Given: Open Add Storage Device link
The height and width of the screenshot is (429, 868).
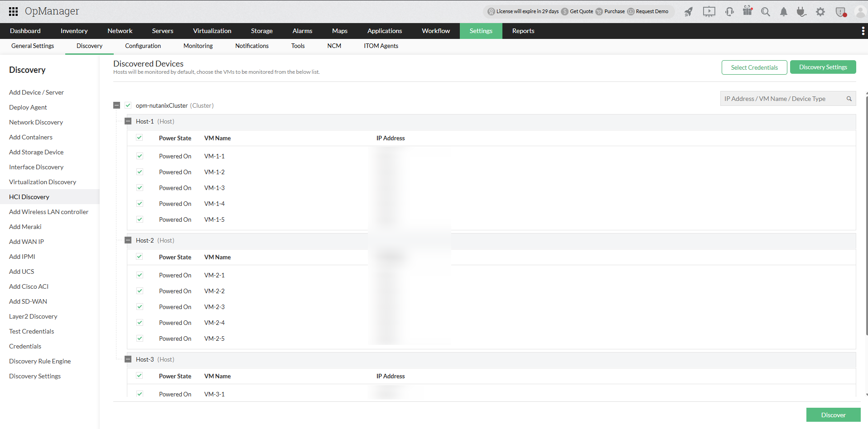Looking at the screenshot, I should pyautogui.click(x=36, y=152).
